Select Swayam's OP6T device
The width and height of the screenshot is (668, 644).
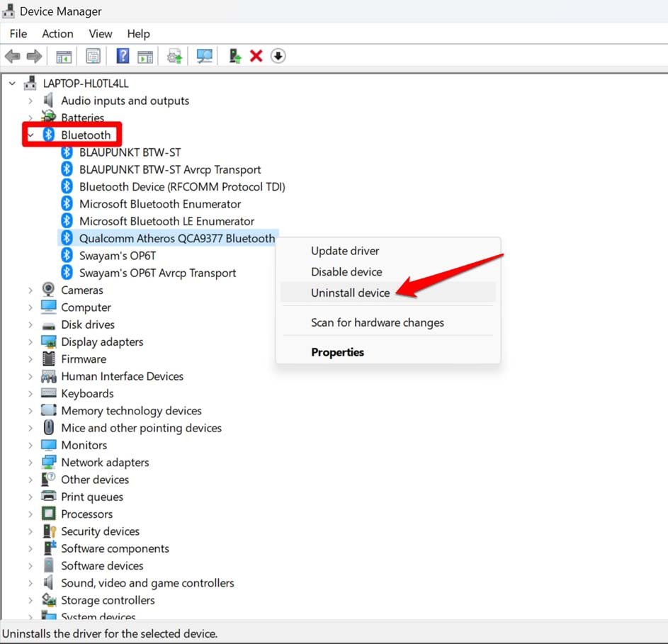pyautogui.click(x=118, y=256)
